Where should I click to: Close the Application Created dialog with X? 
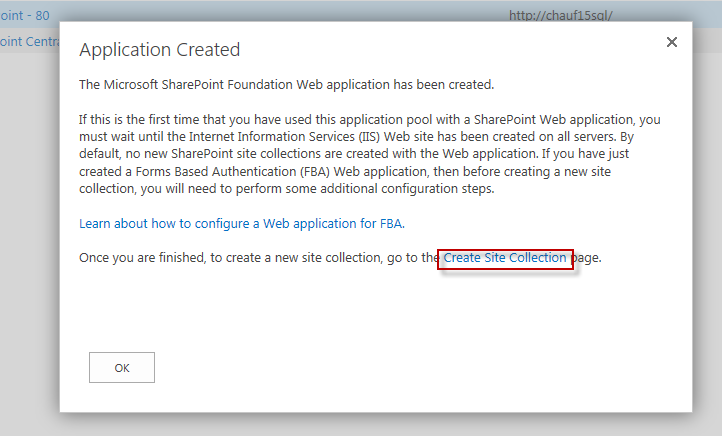point(672,42)
